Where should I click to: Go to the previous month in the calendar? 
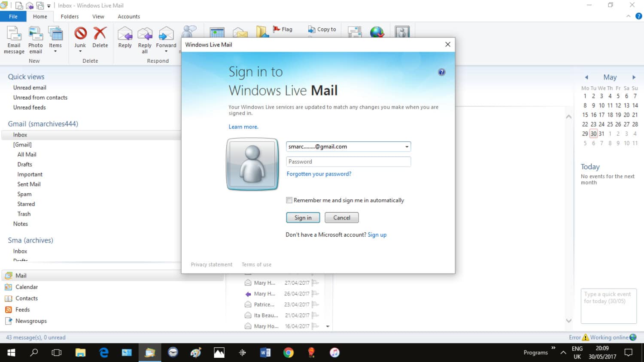click(x=586, y=77)
